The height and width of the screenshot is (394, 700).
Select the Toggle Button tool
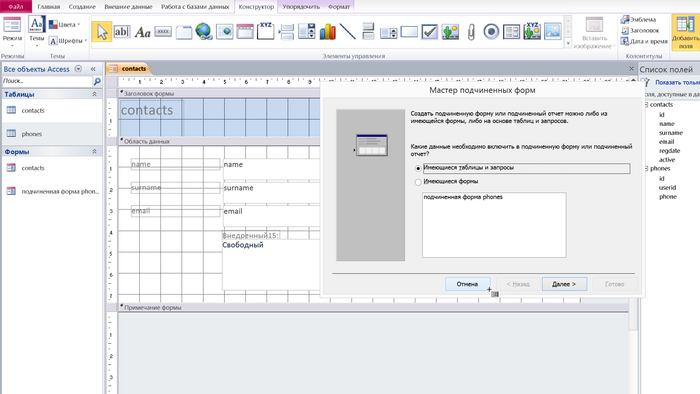pyautogui.click(x=368, y=32)
